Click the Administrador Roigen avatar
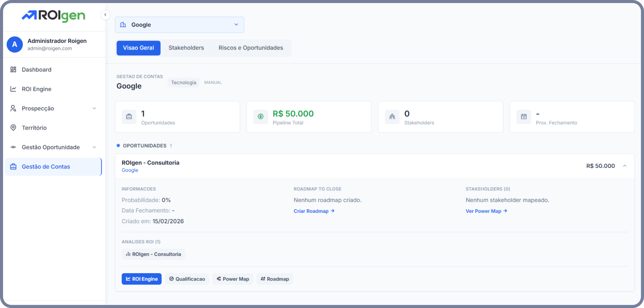The height and width of the screenshot is (308, 644). tap(15, 45)
